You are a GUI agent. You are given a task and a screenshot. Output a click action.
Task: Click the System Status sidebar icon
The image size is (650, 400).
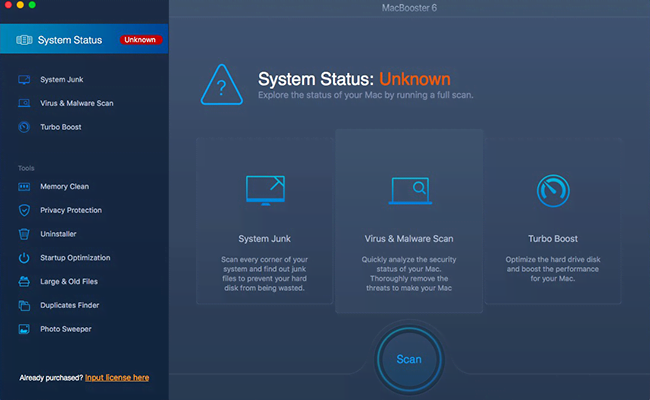click(24, 40)
